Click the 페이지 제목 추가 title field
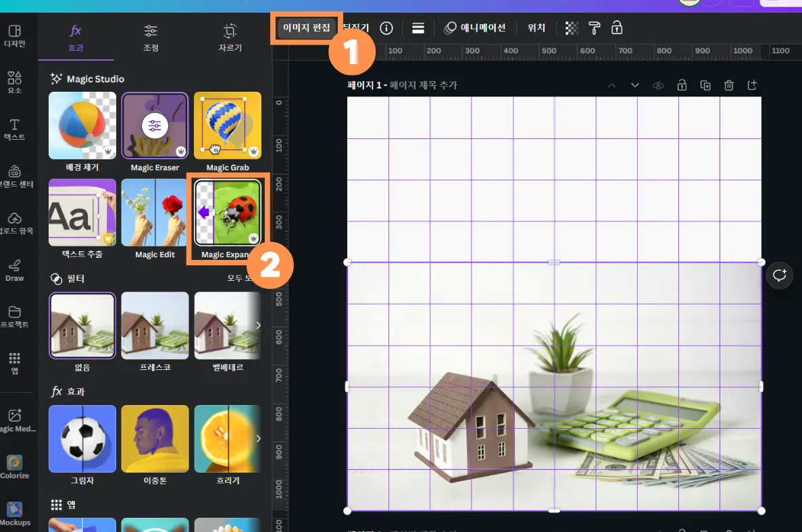802x532 pixels. point(424,85)
